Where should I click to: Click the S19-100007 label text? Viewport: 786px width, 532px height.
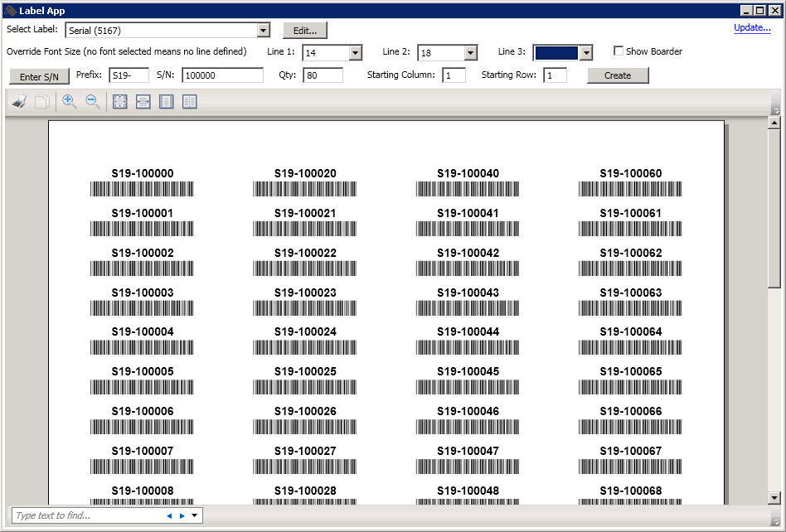click(143, 451)
